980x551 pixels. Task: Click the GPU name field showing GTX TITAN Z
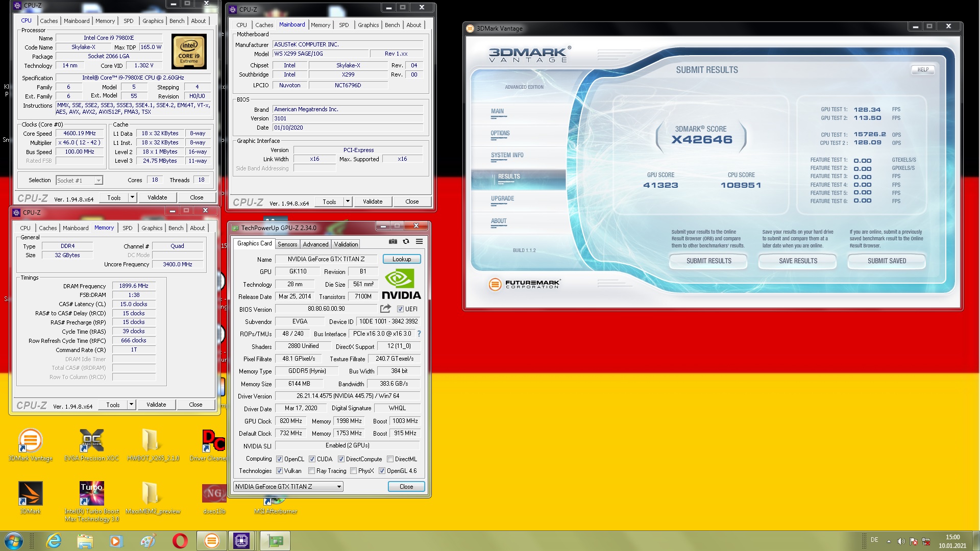point(326,259)
